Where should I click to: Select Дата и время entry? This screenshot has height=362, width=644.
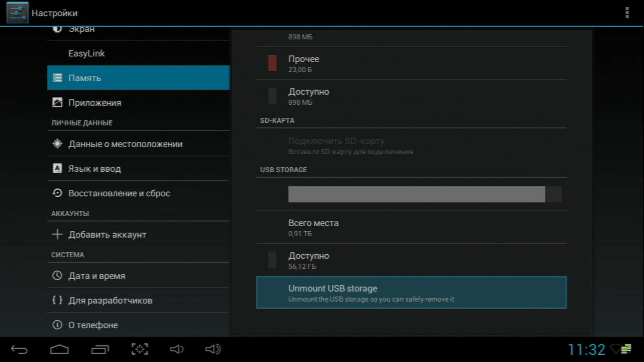click(x=138, y=276)
